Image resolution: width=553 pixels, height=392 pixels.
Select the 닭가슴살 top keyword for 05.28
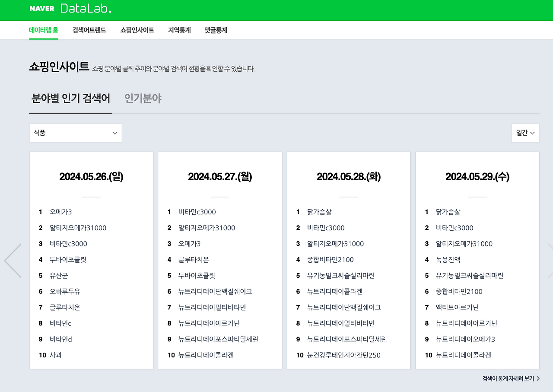pyautogui.click(x=319, y=212)
